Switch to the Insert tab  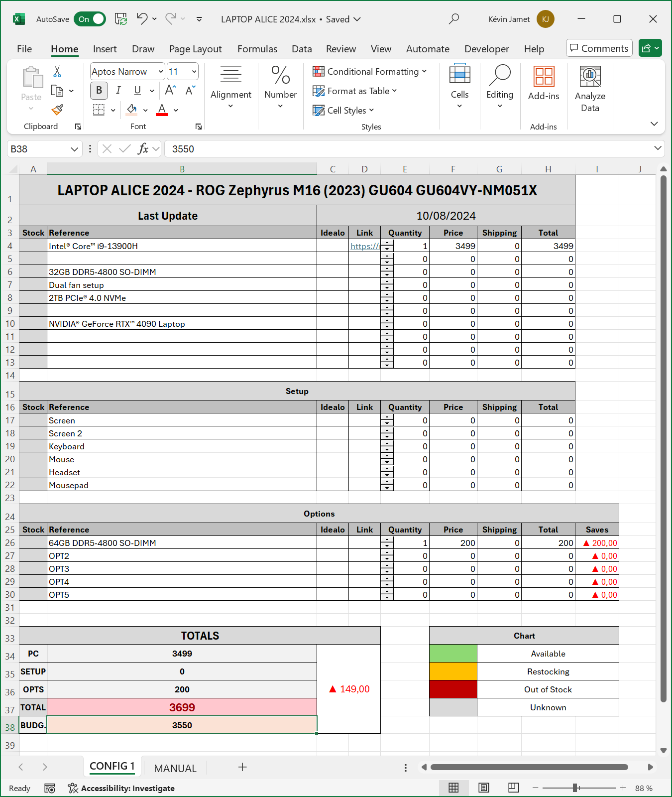(105, 49)
